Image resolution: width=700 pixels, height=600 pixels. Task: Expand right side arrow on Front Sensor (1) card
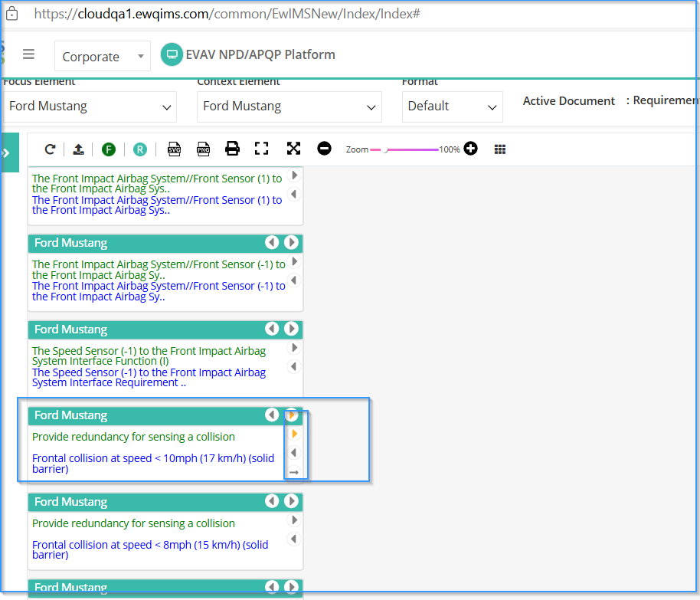[294, 175]
